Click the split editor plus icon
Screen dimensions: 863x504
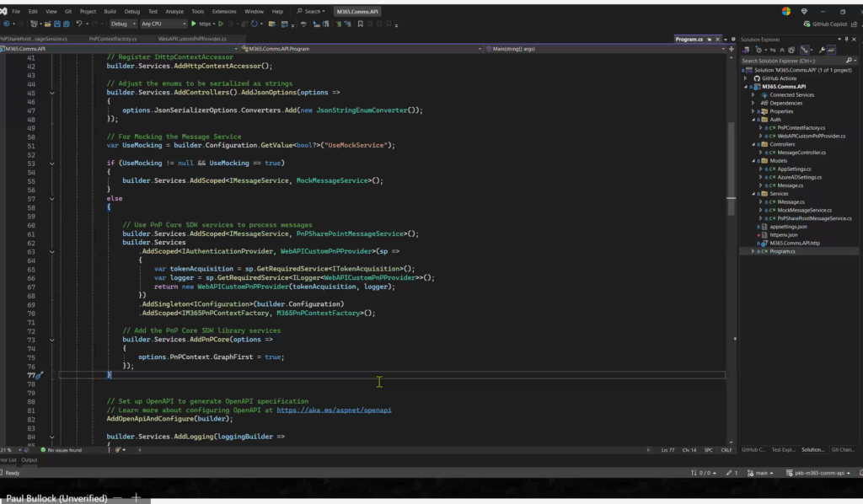pyautogui.click(x=731, y=49)
